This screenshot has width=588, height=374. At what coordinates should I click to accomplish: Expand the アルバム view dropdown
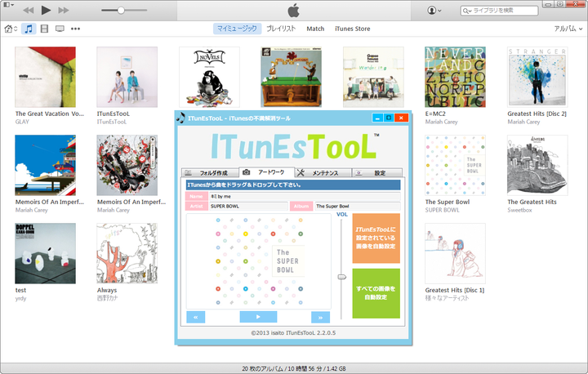(568, 29)
